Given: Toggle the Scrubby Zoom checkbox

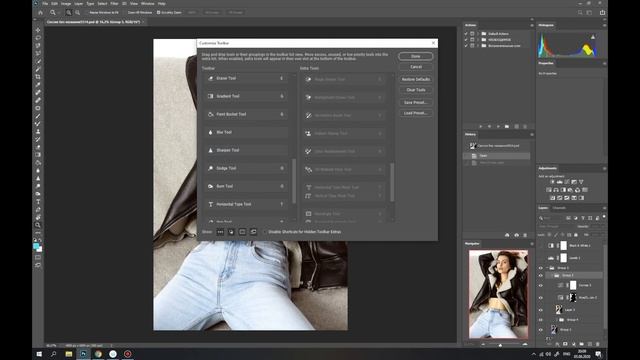Looking at the screenshot, I should tap(159, 13).
